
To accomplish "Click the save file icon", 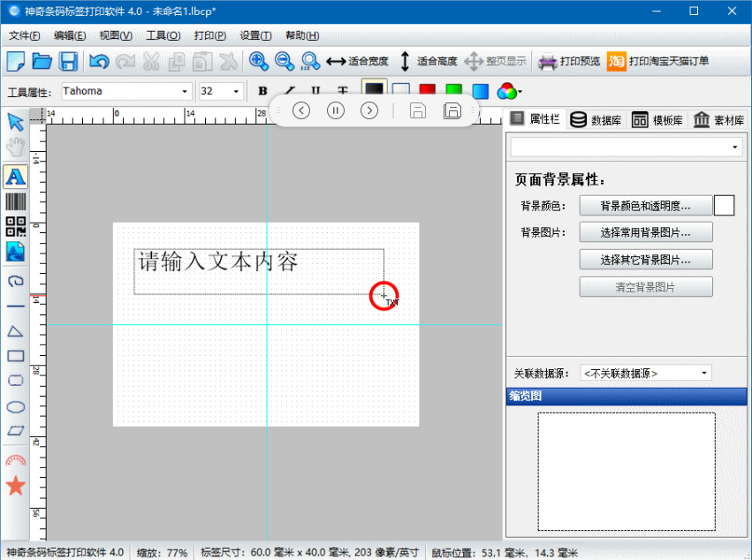I will (68, 62).
